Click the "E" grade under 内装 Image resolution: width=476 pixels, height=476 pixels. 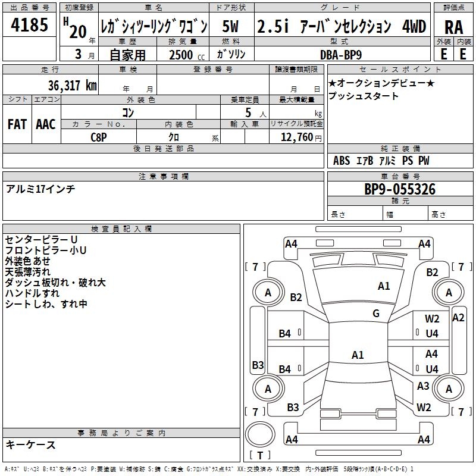click(x=463, y=54)
